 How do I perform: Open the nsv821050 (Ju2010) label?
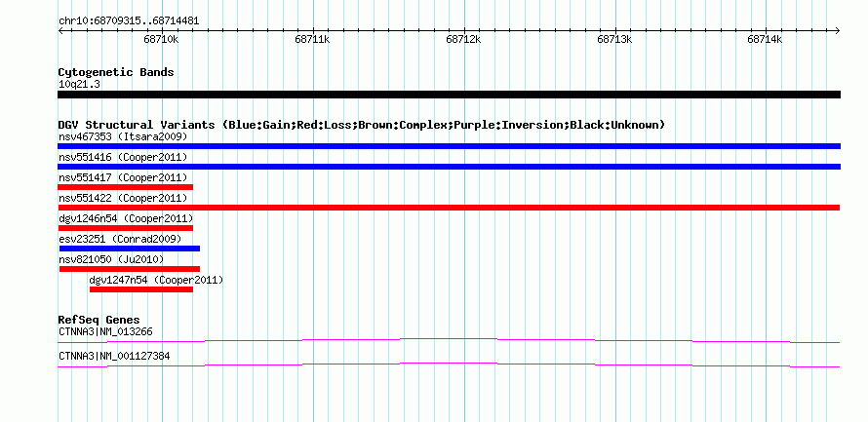(111, 259)
